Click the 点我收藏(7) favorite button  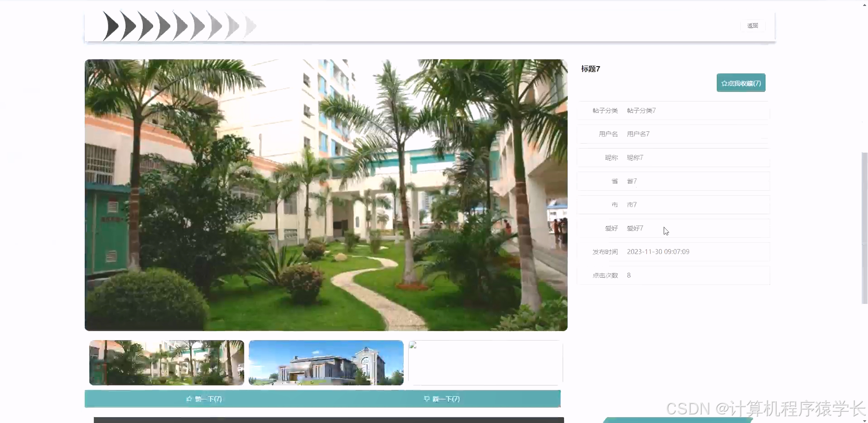pyautogui.click(x=741, y=83)
